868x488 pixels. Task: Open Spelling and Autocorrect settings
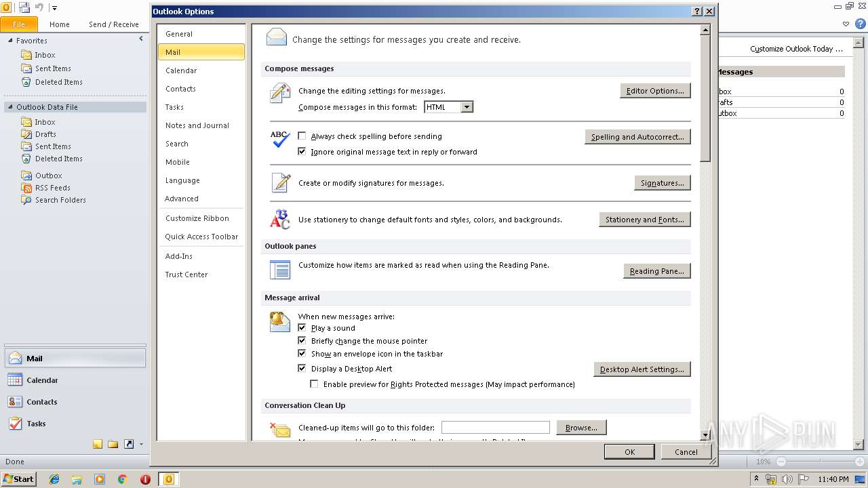point(637,137)
